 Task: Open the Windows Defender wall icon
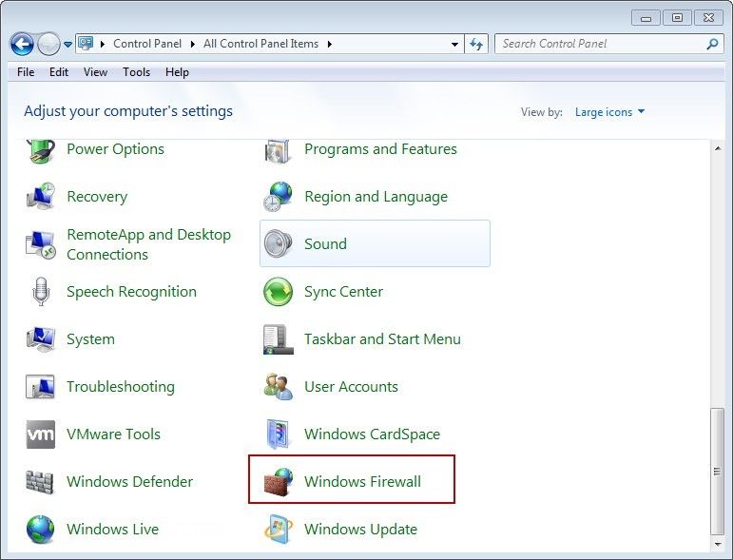40,482
